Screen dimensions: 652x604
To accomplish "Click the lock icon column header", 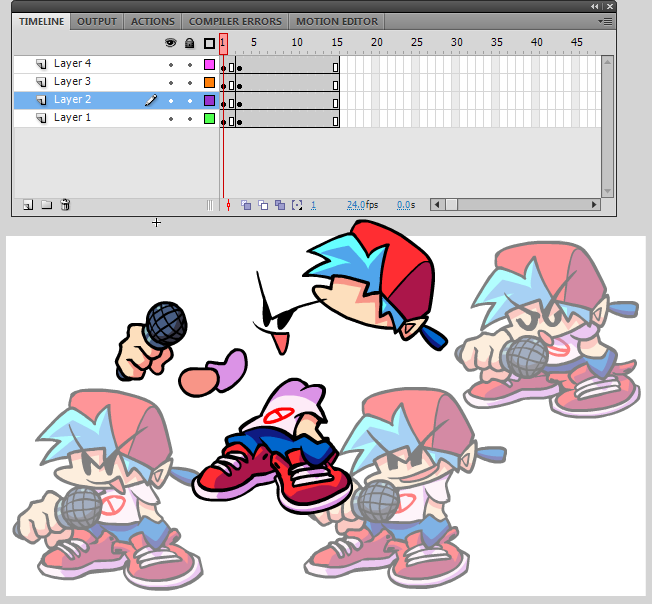I will click(x=190, y=43).
